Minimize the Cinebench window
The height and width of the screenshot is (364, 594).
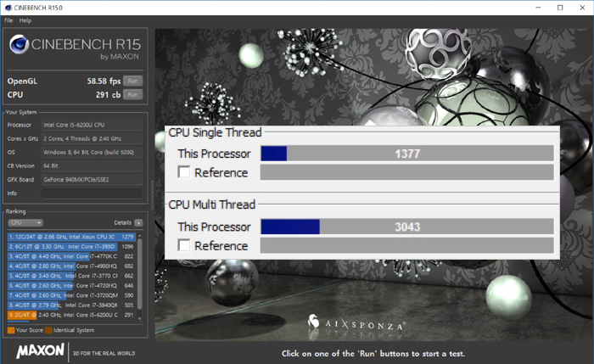[x=538, y=8]
